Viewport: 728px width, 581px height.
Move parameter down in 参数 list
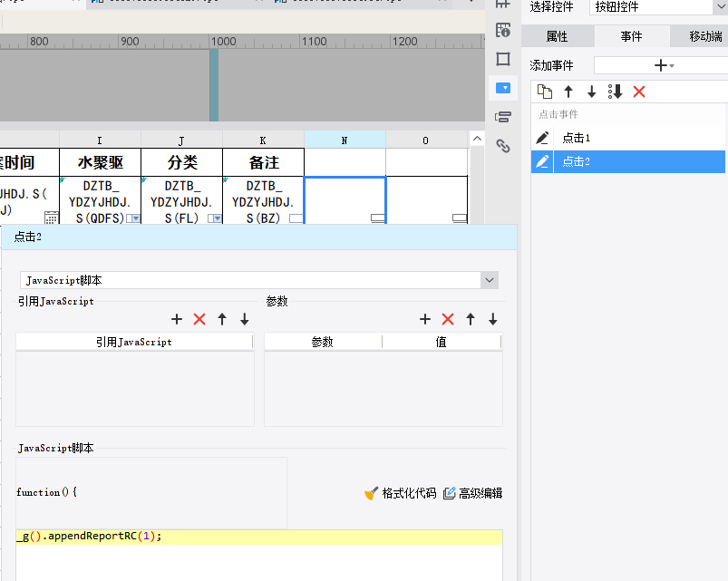coord(493,319)
